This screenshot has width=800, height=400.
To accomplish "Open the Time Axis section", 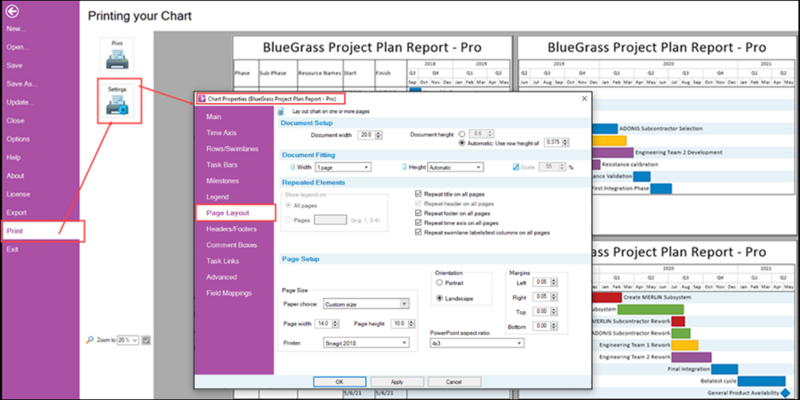I will pyautogui.click(x=221, y=133).
